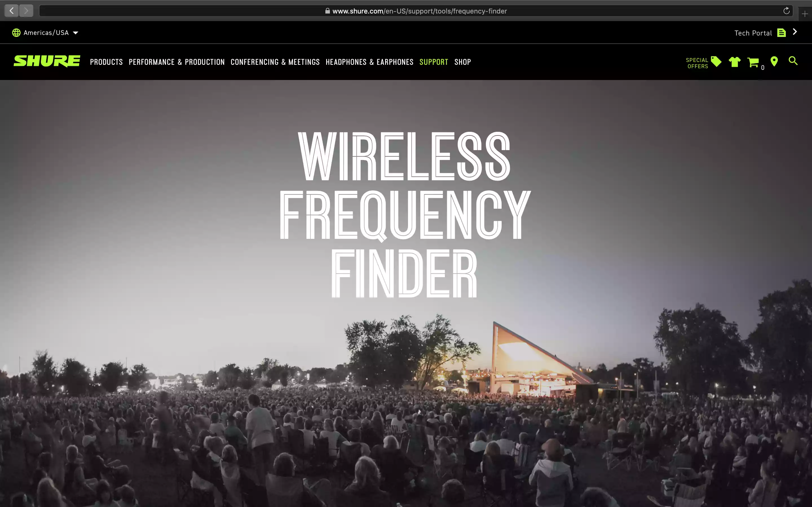Click the Special Offers tag icon

pyautogui.click(x=716, y=62)
